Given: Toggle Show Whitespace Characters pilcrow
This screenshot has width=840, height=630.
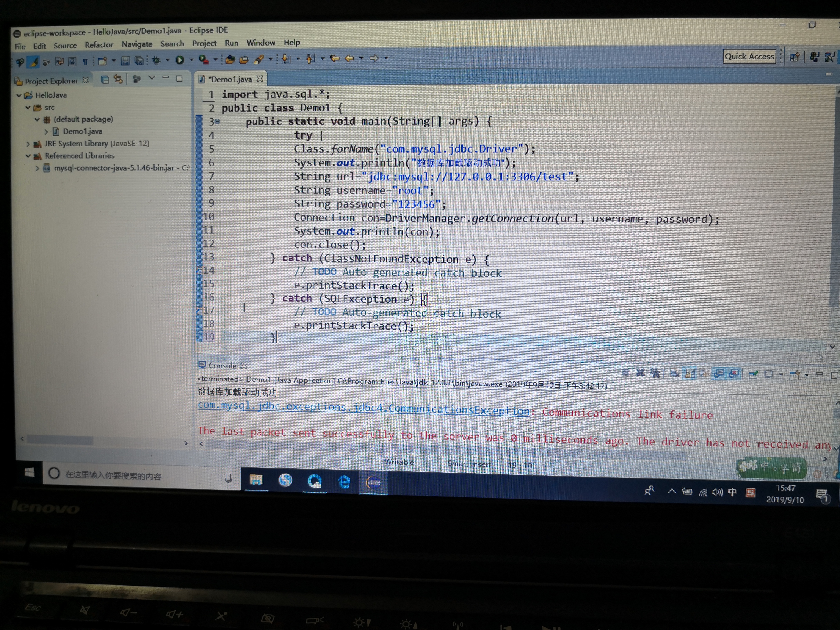Looking at the screenshot, I should [86, 62].
